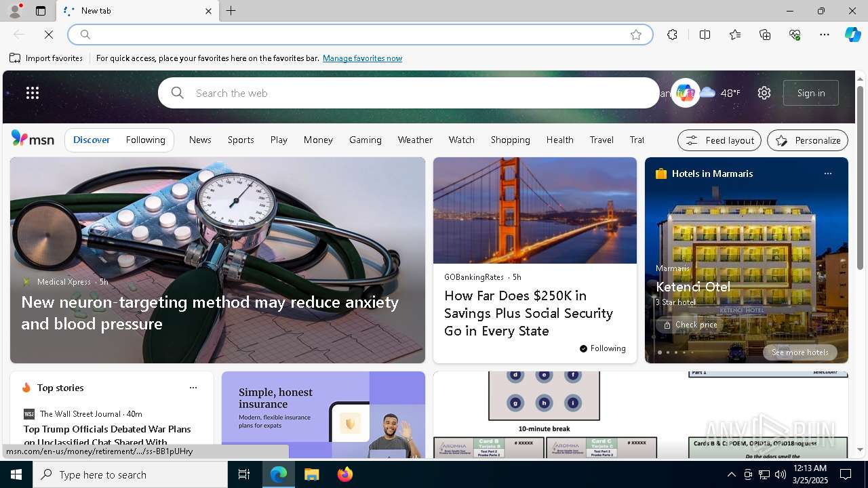The width and height of the screenshot is (868, 488).
Task: Open the Health section
Action: click(559, 140)
